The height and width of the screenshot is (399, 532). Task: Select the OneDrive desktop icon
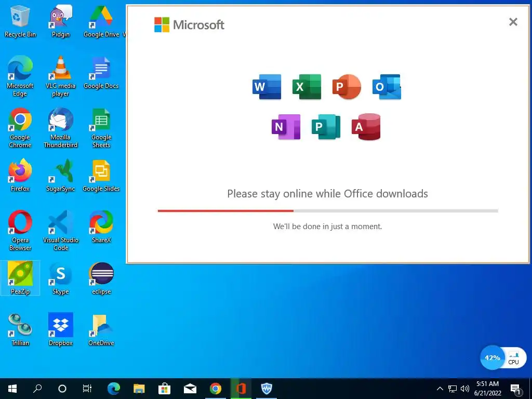(101, 329)
